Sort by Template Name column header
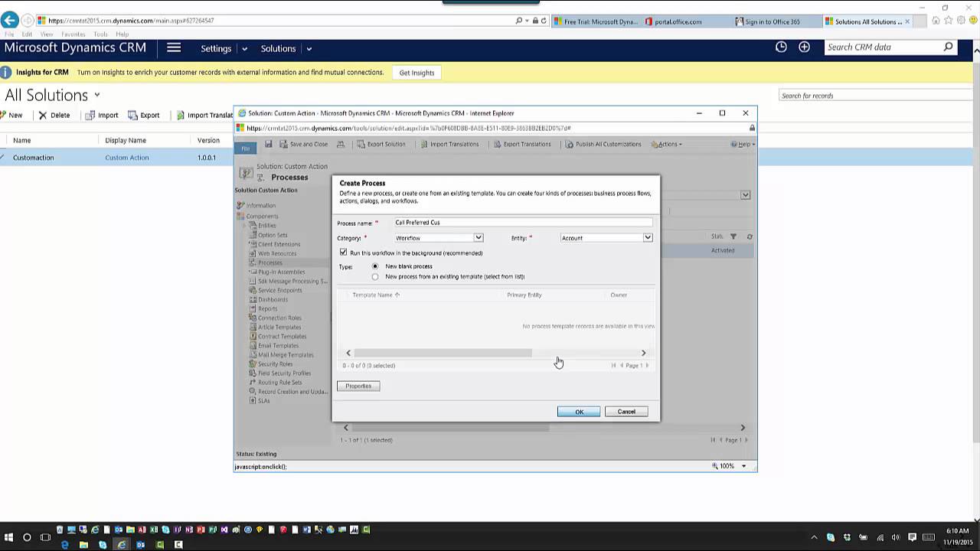This screenshot has height=551, width=980. pyautogui.click(x=376, y=295)
